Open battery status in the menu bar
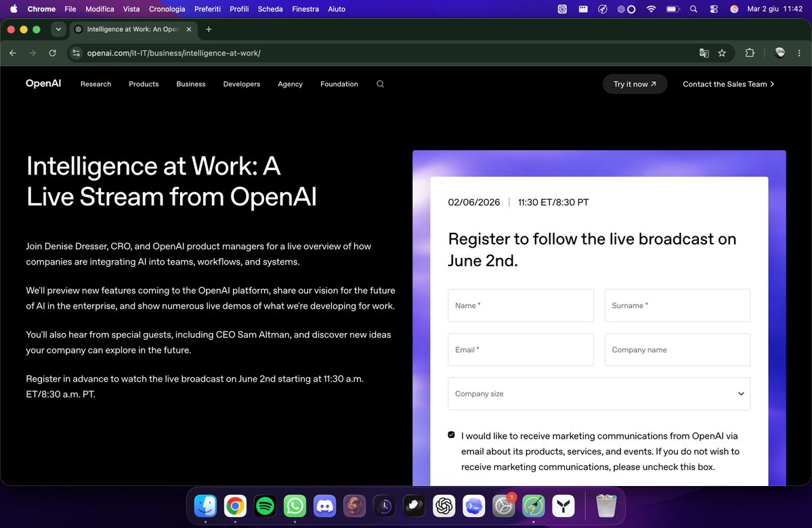This screenshot has height=528, width=812. pos(672,9)
